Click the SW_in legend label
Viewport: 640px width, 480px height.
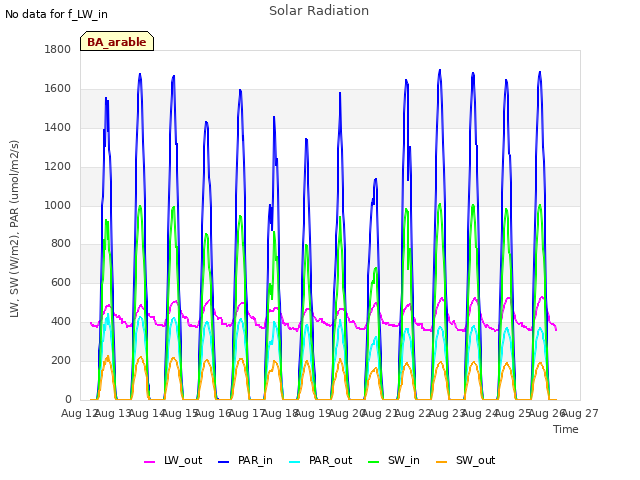404,460
